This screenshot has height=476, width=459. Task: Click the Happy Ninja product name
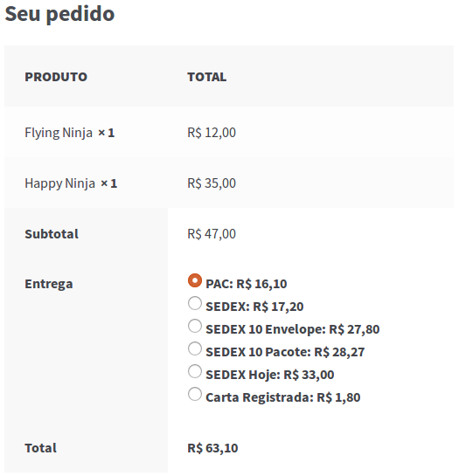tap(59, 183)
